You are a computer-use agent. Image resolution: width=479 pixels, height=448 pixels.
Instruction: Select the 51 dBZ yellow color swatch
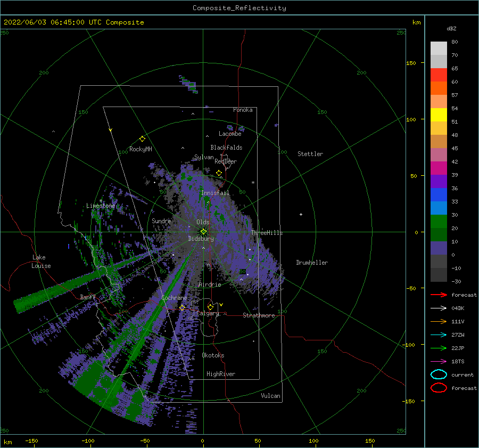(439, 115)
